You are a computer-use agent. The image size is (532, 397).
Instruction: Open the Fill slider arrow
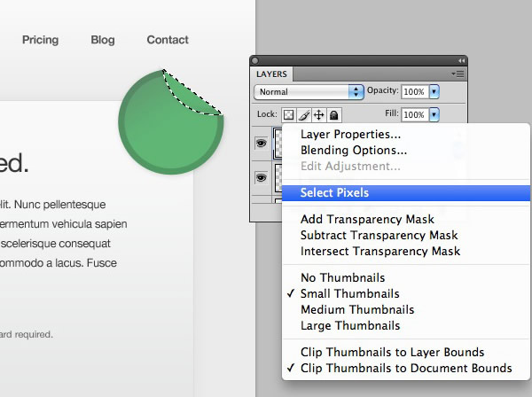[434, 114]
